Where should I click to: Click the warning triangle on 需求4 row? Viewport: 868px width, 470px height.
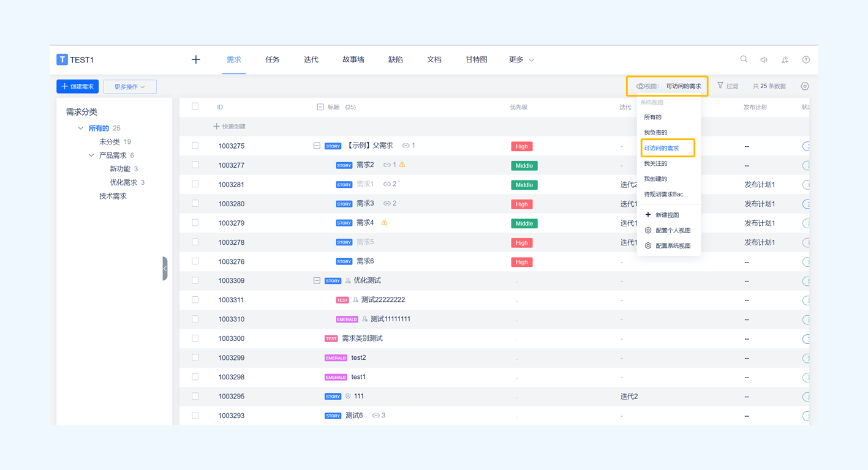coord(385,222)
